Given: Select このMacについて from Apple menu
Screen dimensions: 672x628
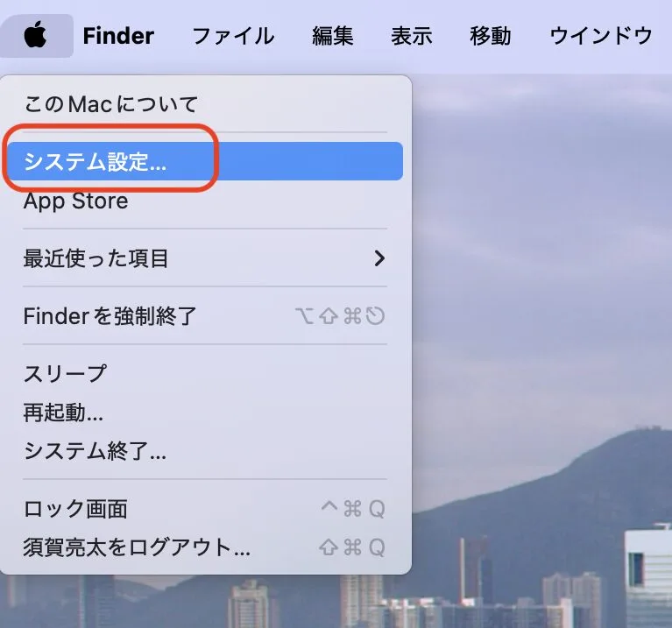Looking at the screenshot, I should 205,104.
